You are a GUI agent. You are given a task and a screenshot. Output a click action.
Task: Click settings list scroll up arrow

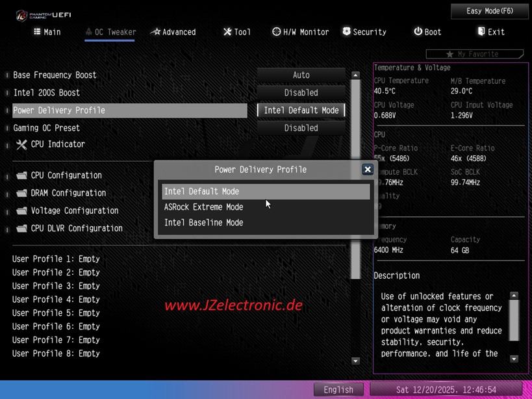tap(355, 75)
